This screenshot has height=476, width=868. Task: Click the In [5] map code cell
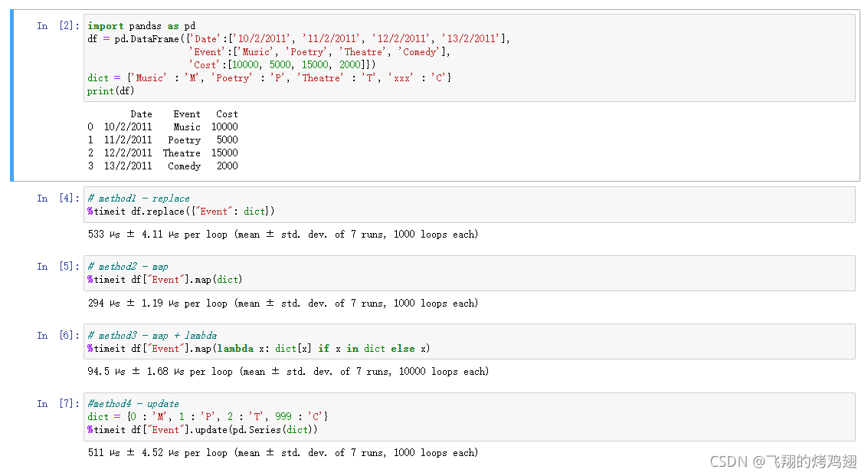(470, 273)
